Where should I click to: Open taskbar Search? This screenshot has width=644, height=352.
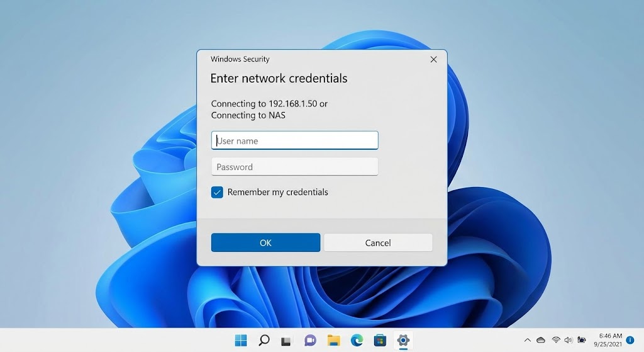pos(264,341)
